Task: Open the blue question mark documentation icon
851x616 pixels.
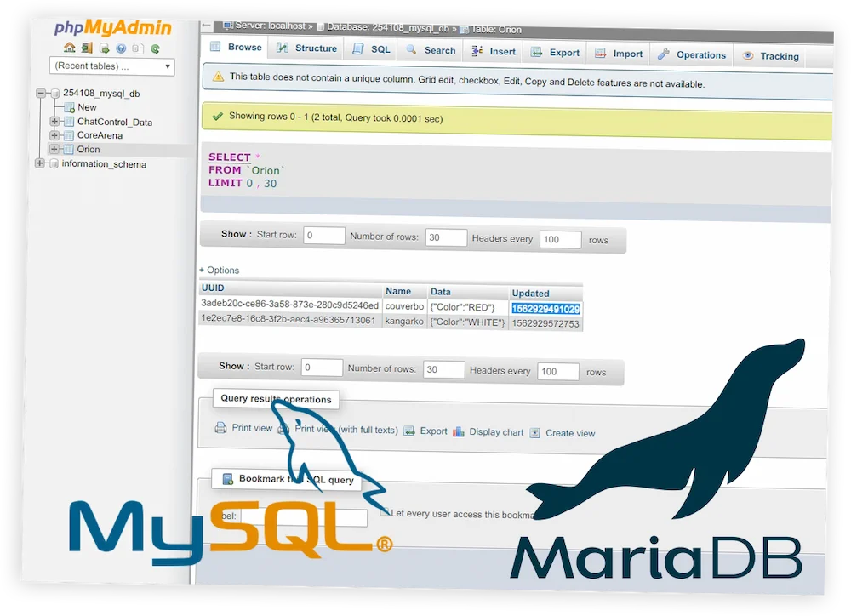Action: click(x=121, y=48)
